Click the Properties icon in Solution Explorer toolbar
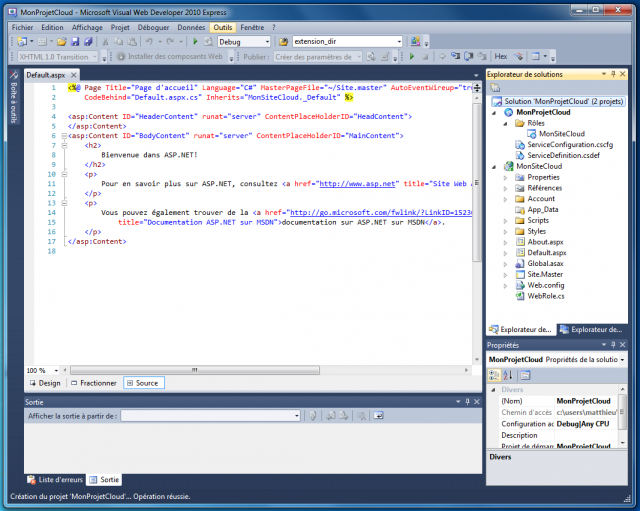The height and width of the screenshot is (511, 640). coord(495,88)
